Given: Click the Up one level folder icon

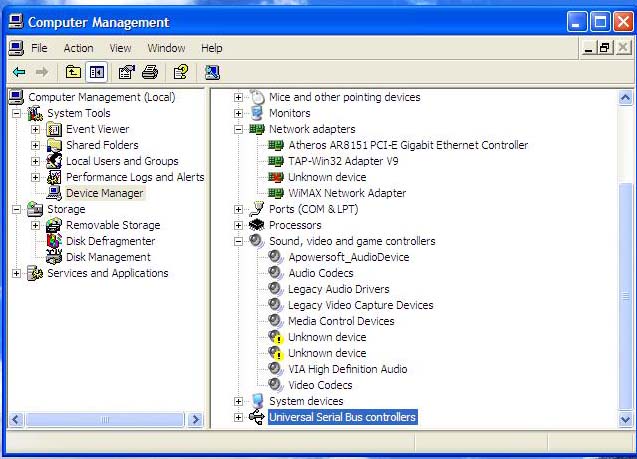Looking at the screenshot, I should point(73,72).
